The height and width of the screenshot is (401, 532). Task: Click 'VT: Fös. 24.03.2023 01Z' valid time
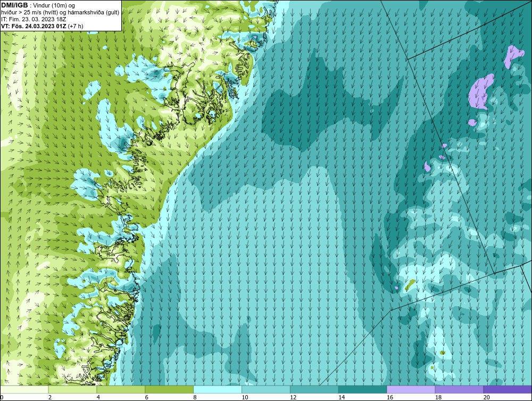[x=34, y=26]
